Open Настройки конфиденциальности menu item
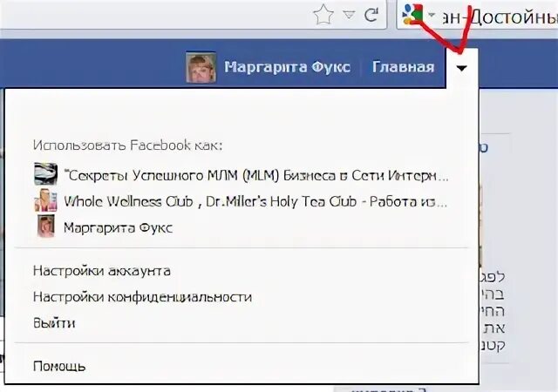Viewport: 558px width, 392px height. (x=142, y=297)
